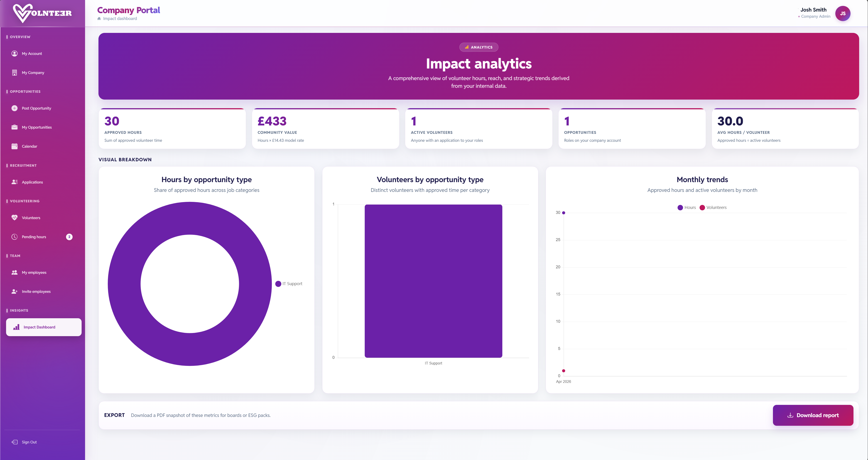
Task: Click the £433 Community Value card
Action: tap(326, 128)
